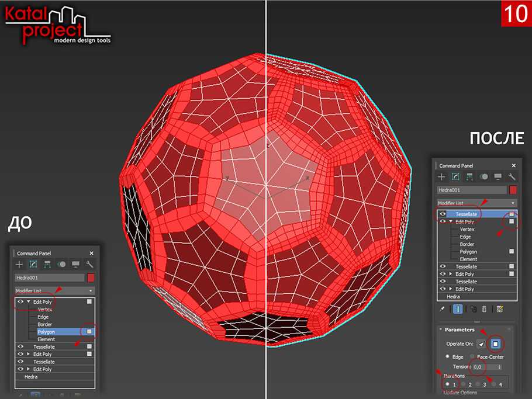This screenshot has width=532, height=399.
Task: Switch to Hierarchy tab in ПОСЛЕ panel
Action: pos(469,176)
